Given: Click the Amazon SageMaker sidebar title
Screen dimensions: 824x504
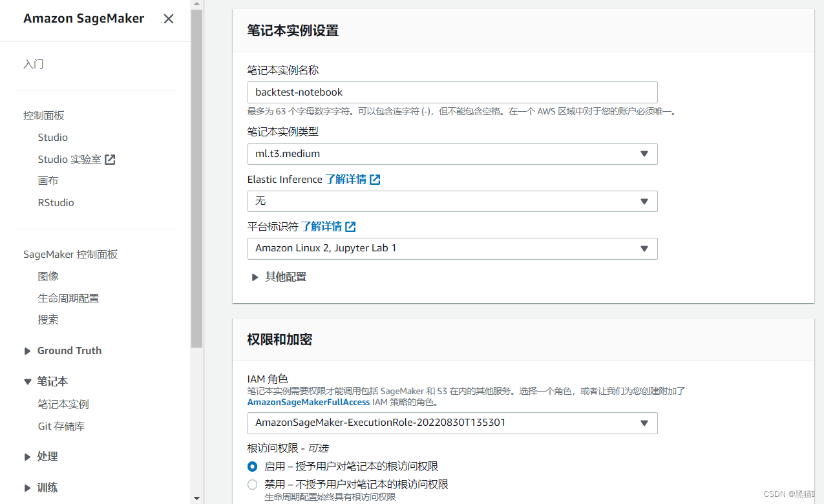Looking at the screenshot, I should click(x=84, y=19).
